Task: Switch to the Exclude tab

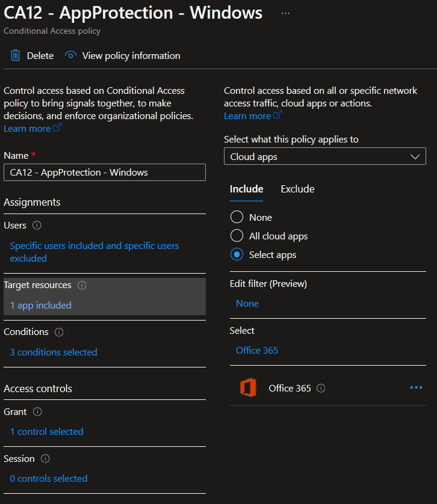Action: 297,189
